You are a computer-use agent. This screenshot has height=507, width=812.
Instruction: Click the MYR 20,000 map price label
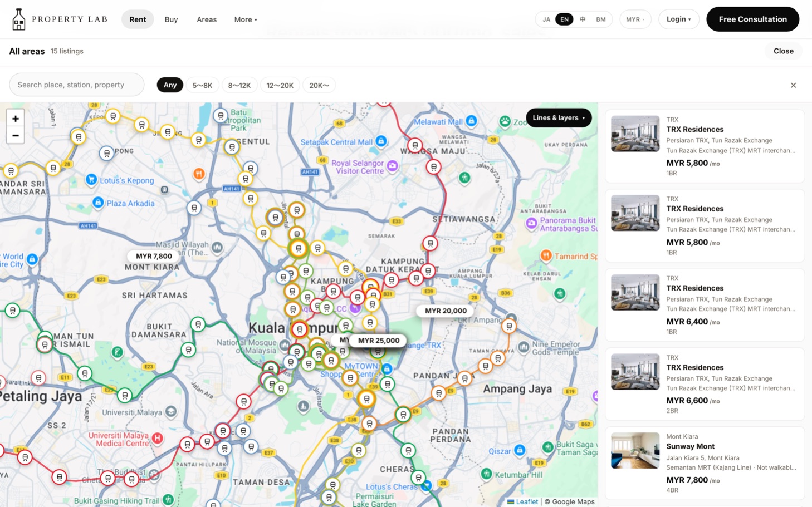click(446, 311)
